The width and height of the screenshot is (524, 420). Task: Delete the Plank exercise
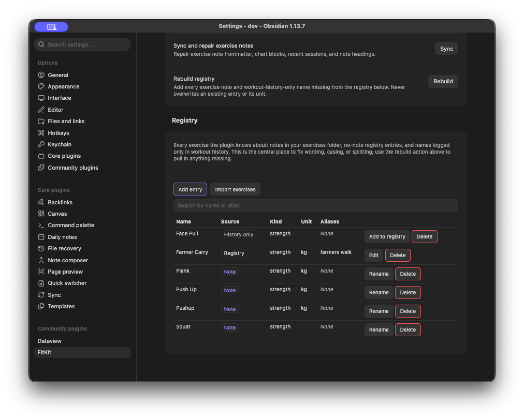tap(407, 274)
